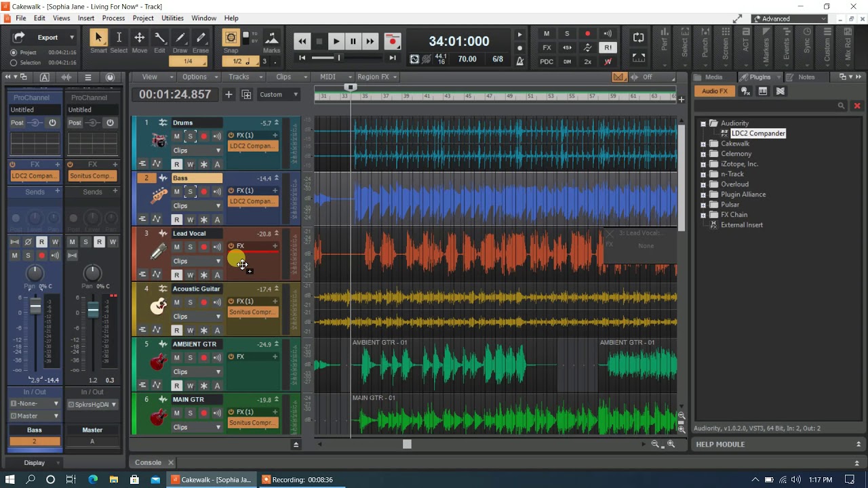The height and width of the screenshot is (488, 868).
Task: Toggle the Snap to grid button
Action: 231,39
